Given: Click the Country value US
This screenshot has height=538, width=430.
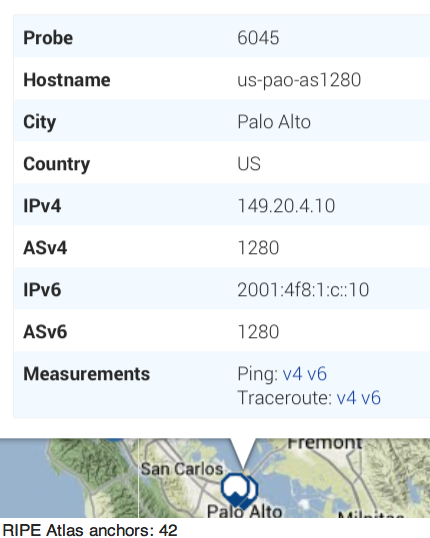Looking at the screenshot, I should pyautogui.click(x=249, y=164).
